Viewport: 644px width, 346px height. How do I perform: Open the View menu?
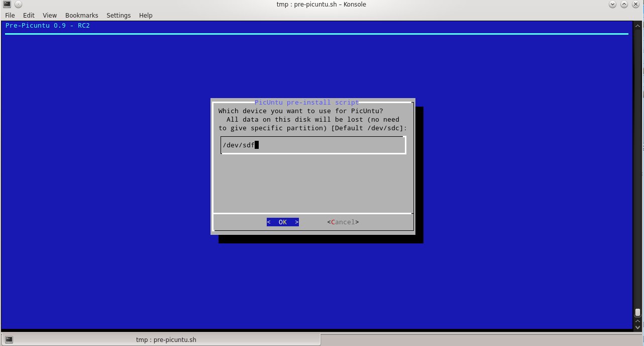(x=49, y=15)
